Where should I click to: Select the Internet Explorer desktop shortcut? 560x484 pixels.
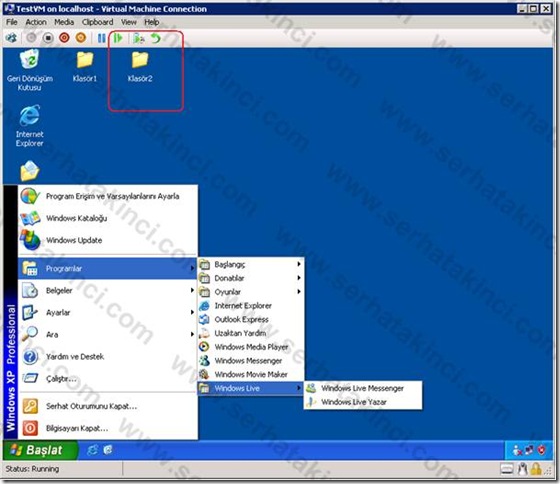[30, 126]
